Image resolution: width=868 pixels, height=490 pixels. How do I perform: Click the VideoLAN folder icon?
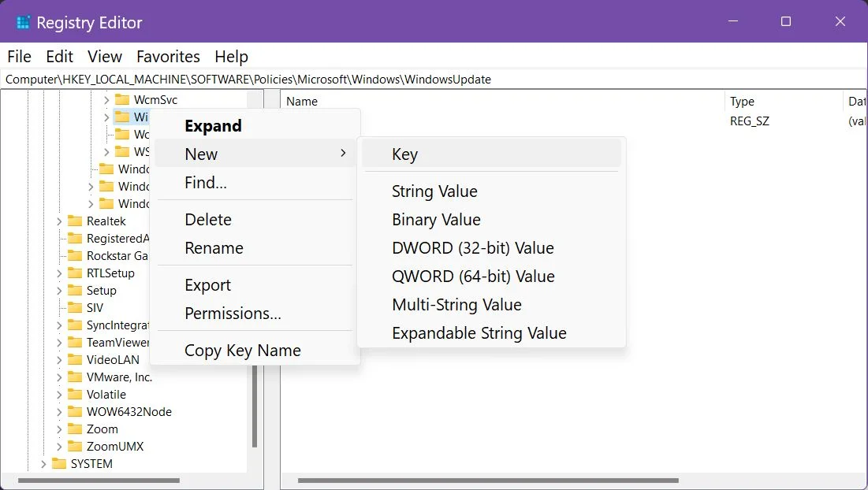(x=75, y=359)
